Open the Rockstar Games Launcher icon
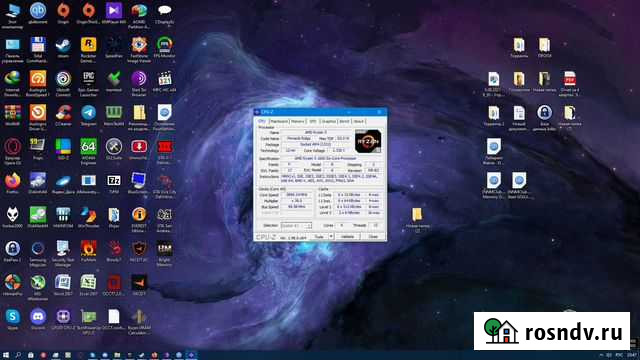This screenshot has width=640, height=360. coord(88,49)
